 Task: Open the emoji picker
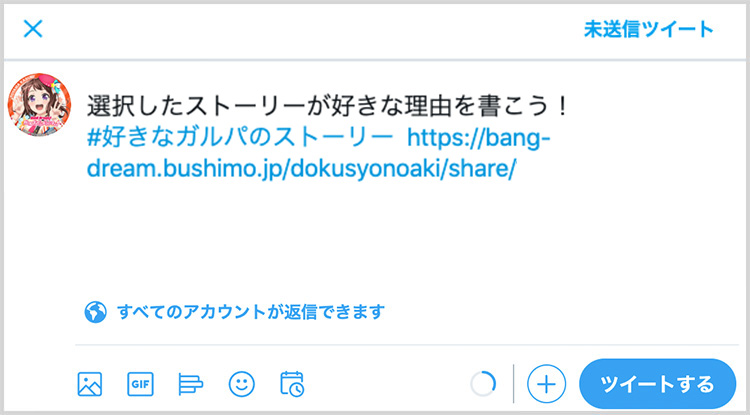[242, 384]
